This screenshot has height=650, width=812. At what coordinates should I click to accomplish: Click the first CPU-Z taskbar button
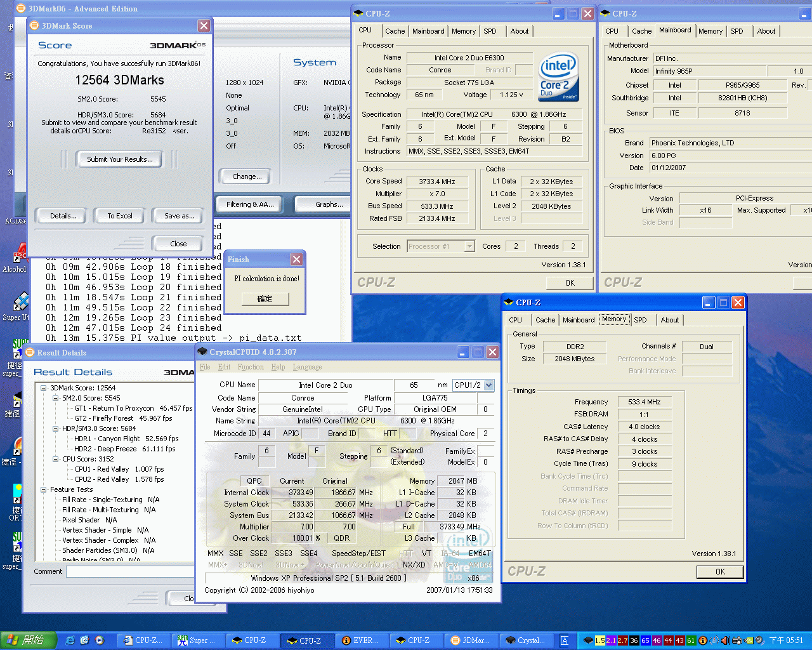[143, 640]
